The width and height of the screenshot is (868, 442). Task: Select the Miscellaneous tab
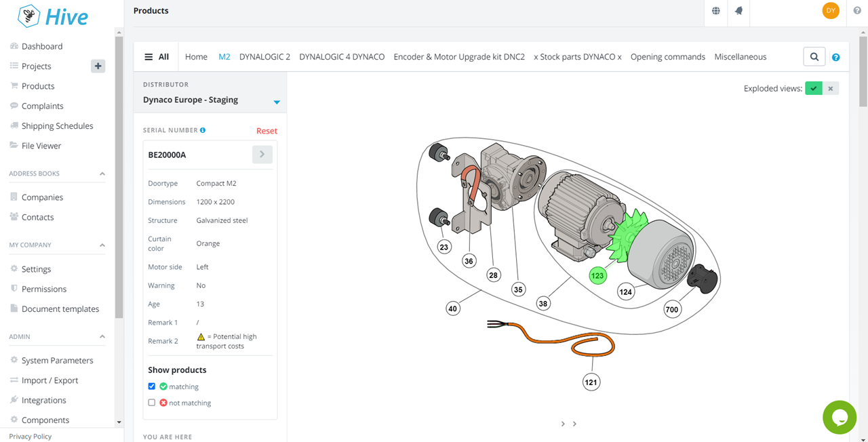click(x=741, y=57)
